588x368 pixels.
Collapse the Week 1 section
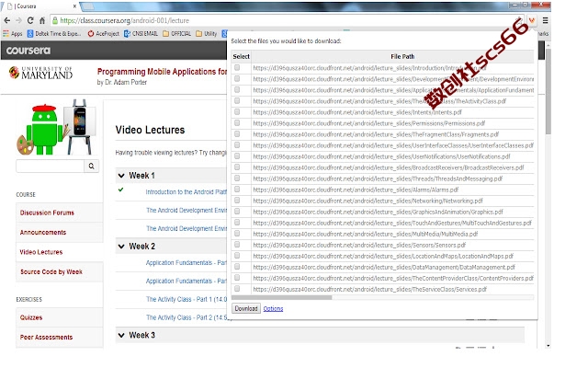[x=121, y=176]
